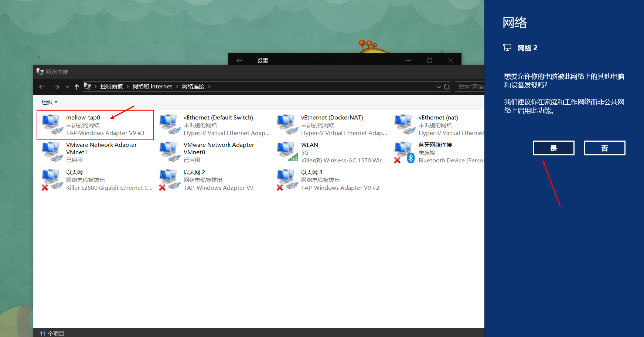Click the refresh button in address bar
Screen dimensions: 644x337
pos(447,87)
